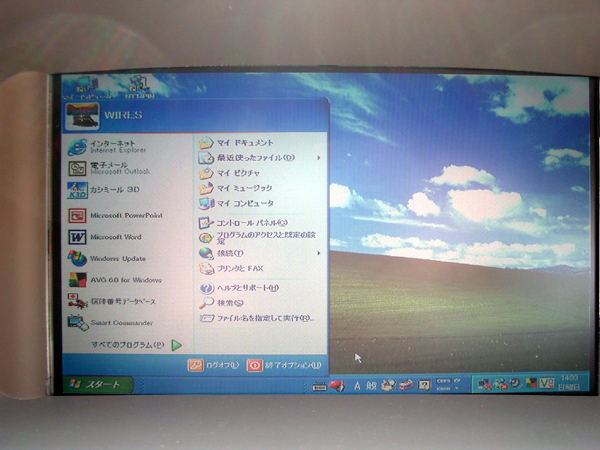Click messenger tray icon with red X
The width and height of the screenshot is (600, 450).
point(501,384)
